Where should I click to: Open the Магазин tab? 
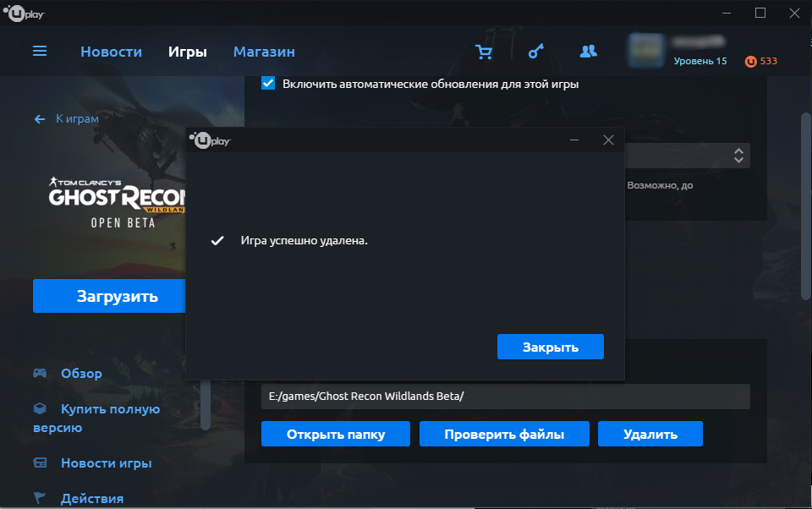point(264,52)
